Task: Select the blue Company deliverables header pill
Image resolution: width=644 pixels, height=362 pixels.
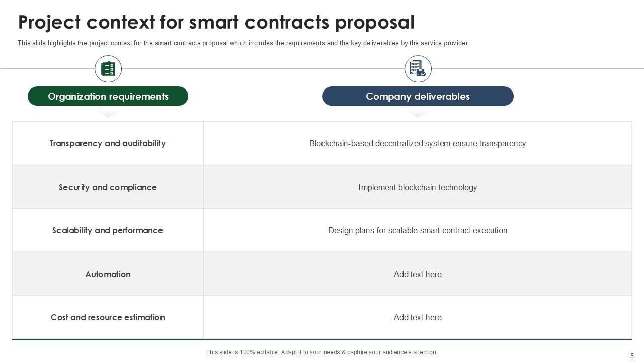Action: click(418, 96)
